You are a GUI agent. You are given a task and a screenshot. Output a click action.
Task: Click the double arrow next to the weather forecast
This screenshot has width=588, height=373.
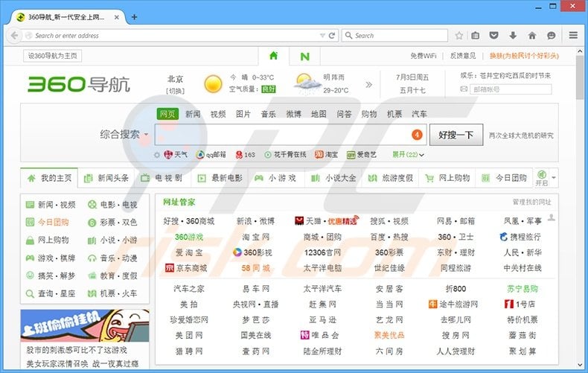[x=369, y=84]
